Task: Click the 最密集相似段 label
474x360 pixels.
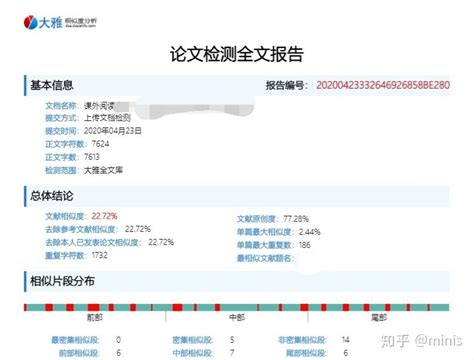Action: click(76, 340)
